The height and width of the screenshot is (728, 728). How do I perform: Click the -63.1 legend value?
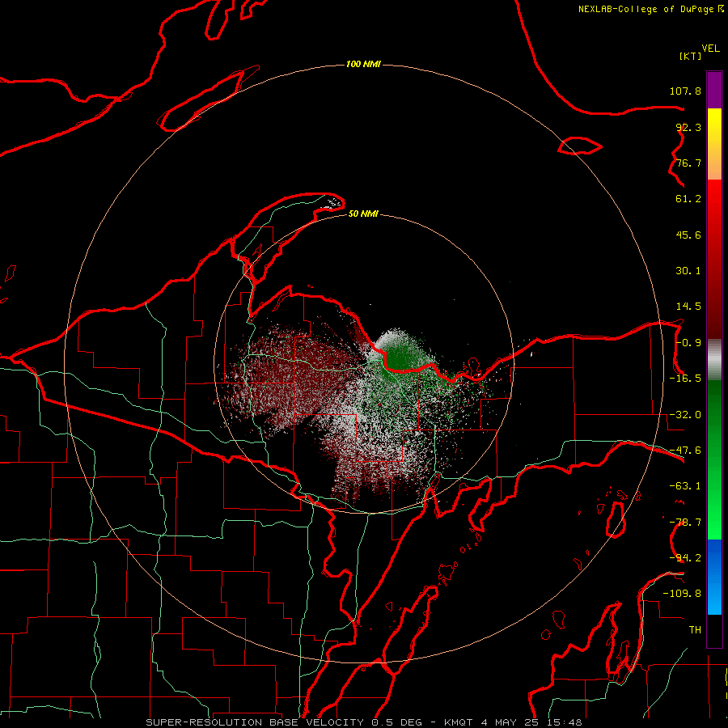coord(685,486)
